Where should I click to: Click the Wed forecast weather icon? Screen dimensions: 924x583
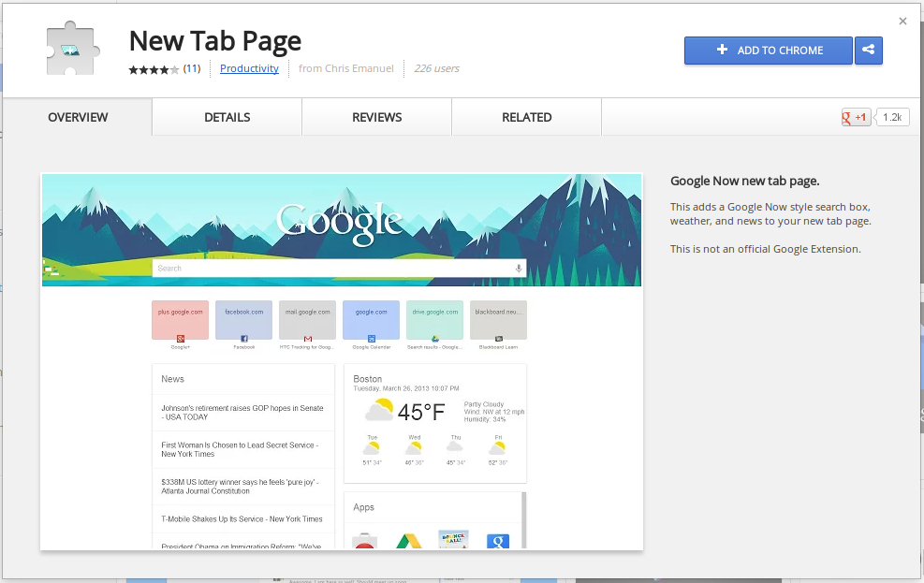coord(414,449)
